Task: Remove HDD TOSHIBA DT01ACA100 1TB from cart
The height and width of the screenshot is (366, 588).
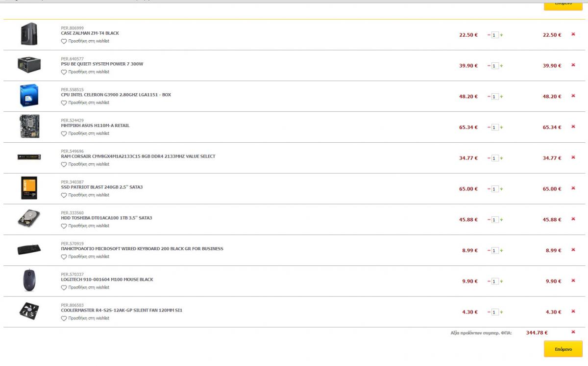Action: (x=573, y=219)
